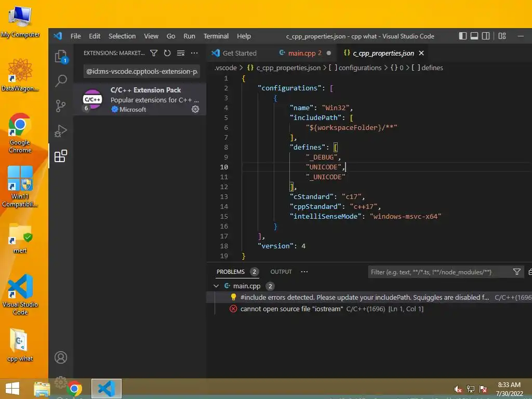The image size is (532, 399).
Task: Click the VS Code logo in title bar
Action: tap(58, 36)
